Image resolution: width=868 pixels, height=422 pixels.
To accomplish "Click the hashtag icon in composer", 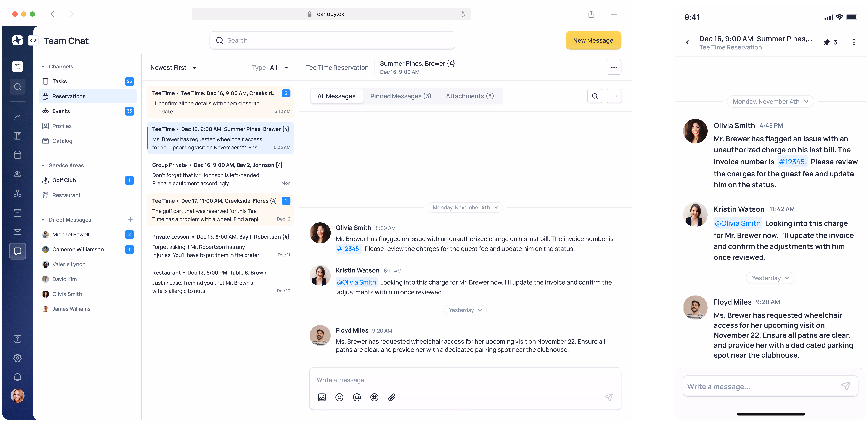I will [x=374, y=397].
